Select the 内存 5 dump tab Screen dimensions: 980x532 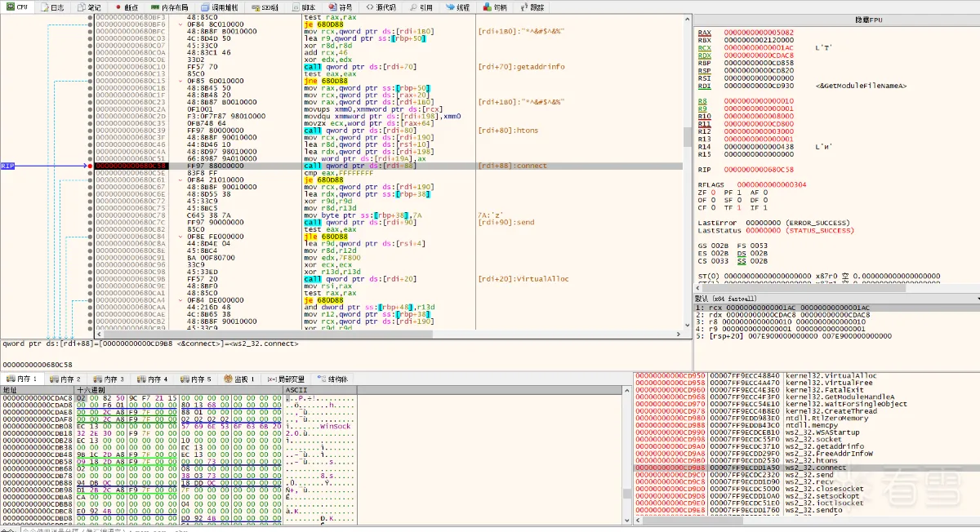click(x=197, y=379)
